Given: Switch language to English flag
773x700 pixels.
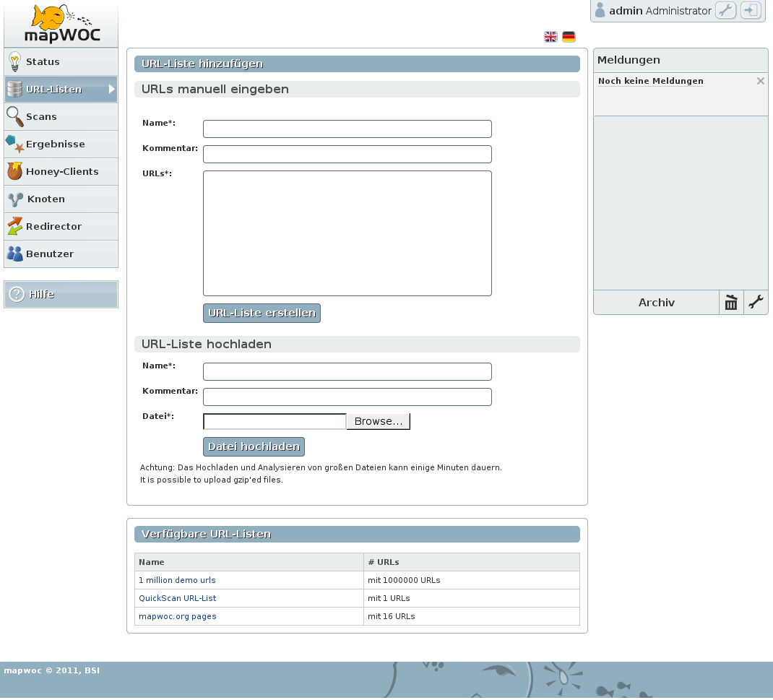Looking at the screenshot, I should coord(550,37).
